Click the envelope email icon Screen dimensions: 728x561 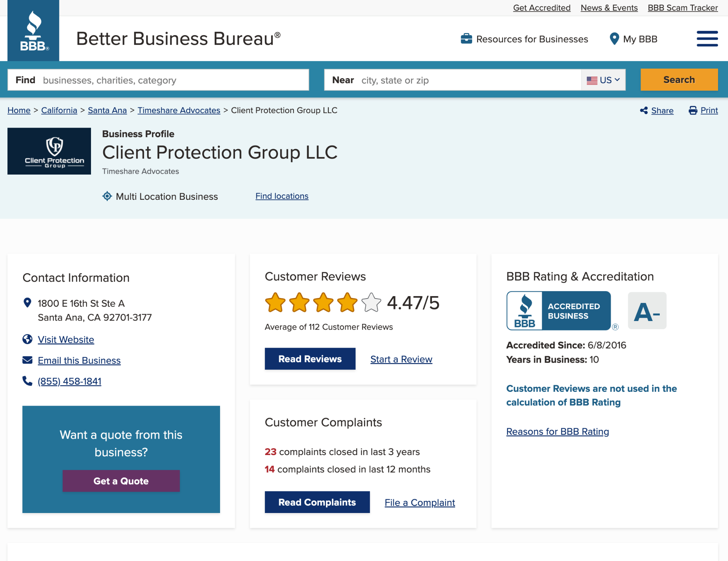point(27,360)
